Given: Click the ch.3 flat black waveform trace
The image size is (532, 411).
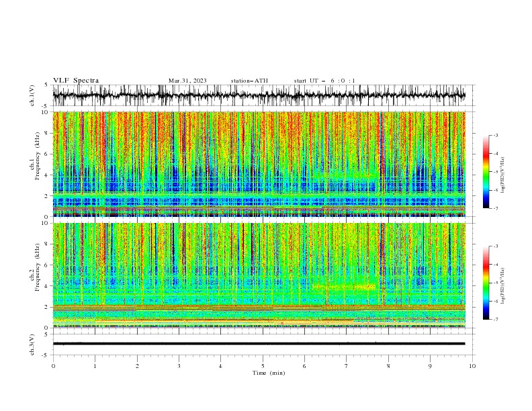Looking at the screenshot, I should point(259,344).
